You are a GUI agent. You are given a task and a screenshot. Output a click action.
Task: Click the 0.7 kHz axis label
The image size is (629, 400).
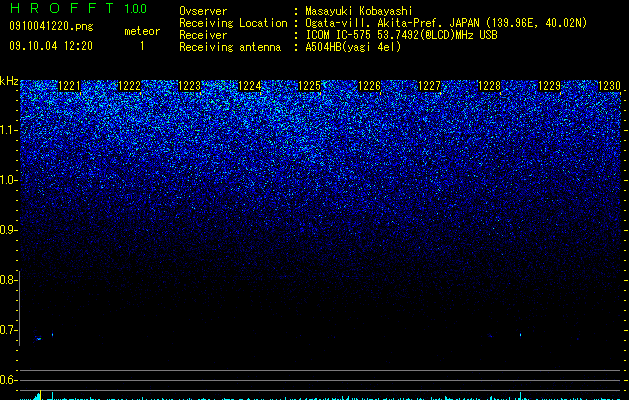click(x=8, y=330)
